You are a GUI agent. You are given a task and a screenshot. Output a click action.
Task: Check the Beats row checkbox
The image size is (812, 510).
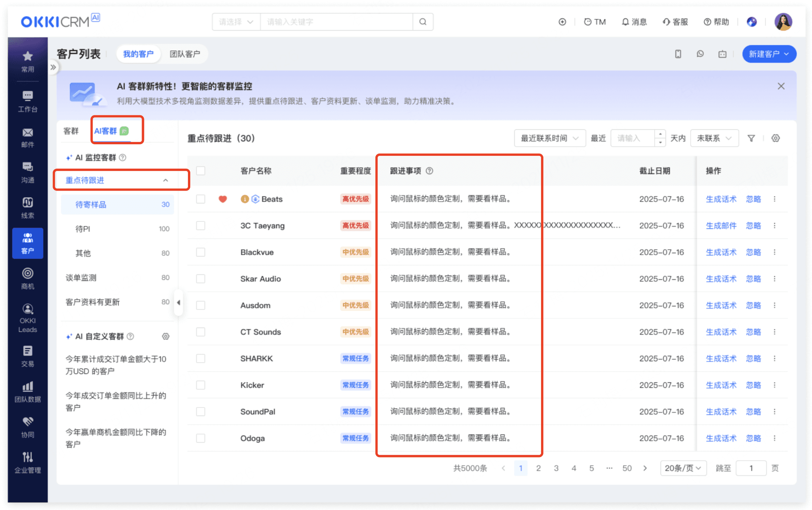[x=200, y=199]
